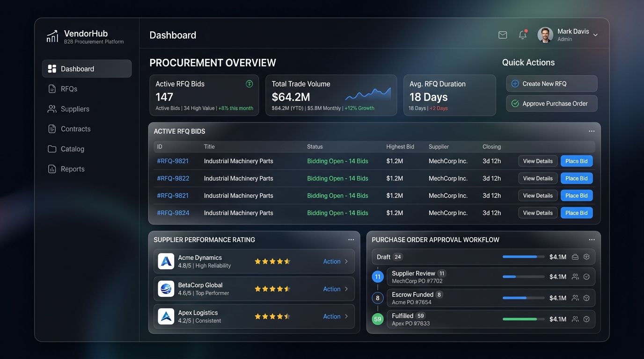Screen dimensions: 644x359
Task: Open Supplier Performance Rating panel options menu
Action: point(351,240)
